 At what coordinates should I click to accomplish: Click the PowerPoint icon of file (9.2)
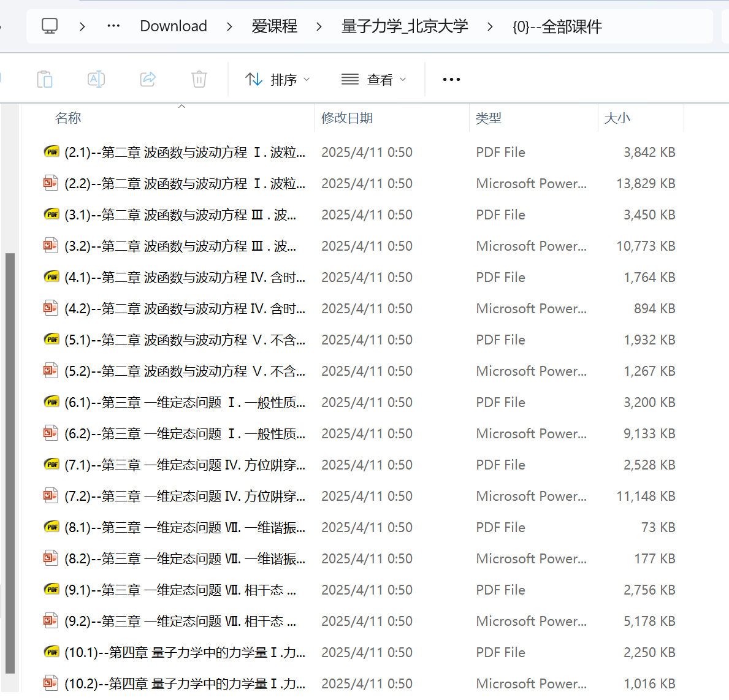pyautogui.click(x=51, y=620)
